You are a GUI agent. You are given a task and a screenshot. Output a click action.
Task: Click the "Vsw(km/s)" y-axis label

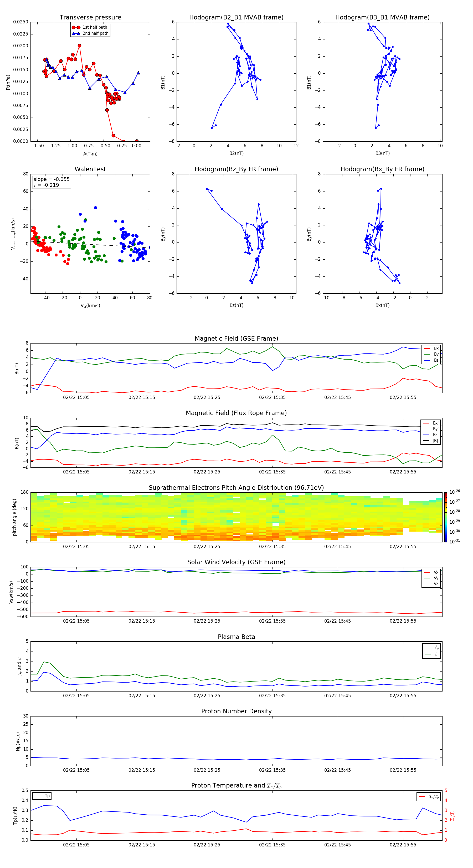(11, 592)
